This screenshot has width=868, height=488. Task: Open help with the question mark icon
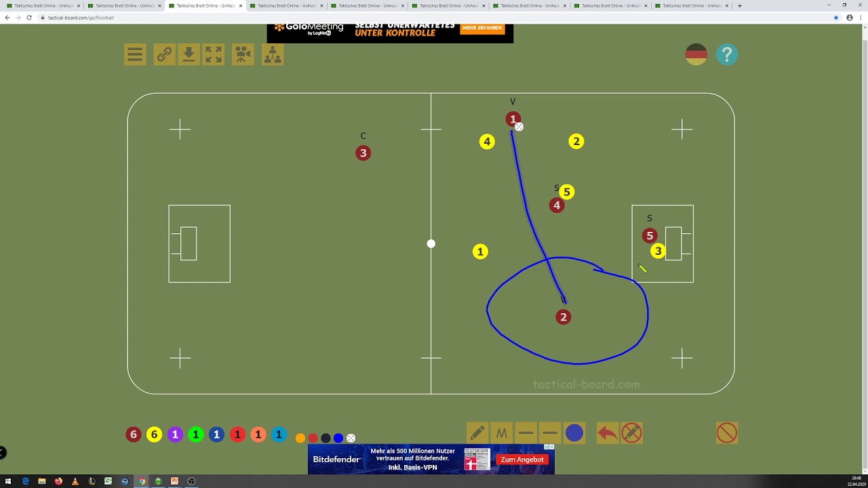pyautogui.click(x=726, y=54)
